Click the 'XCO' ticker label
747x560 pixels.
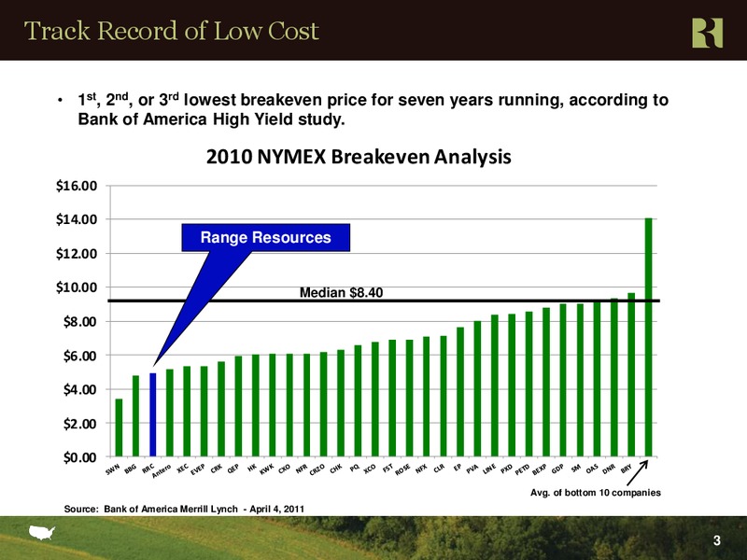[x=370, y=469]
